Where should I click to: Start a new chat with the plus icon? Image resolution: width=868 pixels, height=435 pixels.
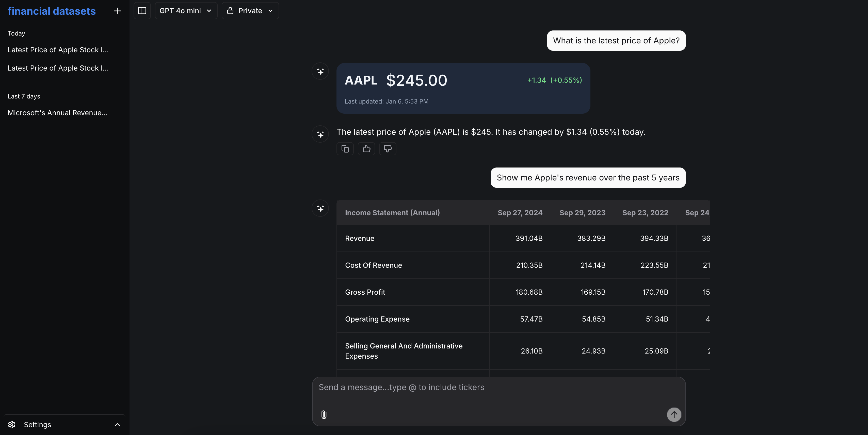pos(117,10)
